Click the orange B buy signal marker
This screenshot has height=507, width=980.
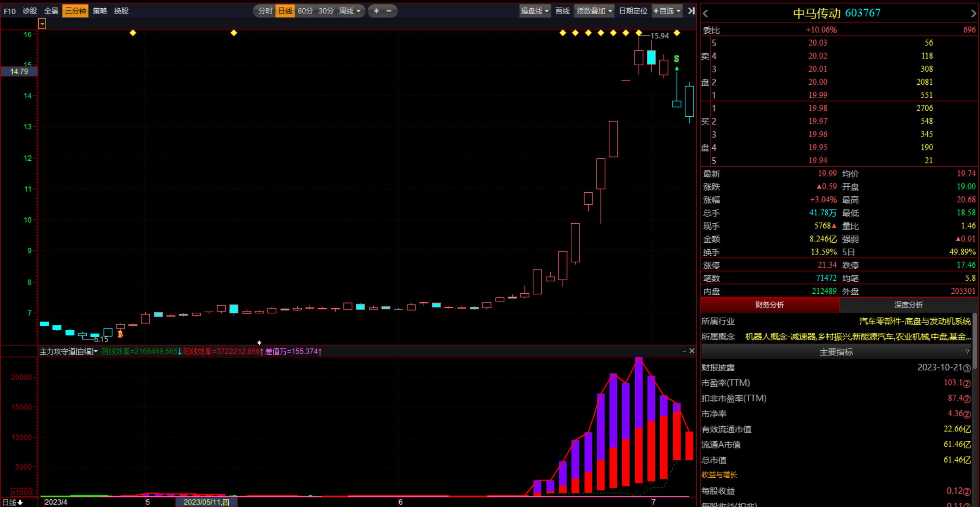pos(120,334)
